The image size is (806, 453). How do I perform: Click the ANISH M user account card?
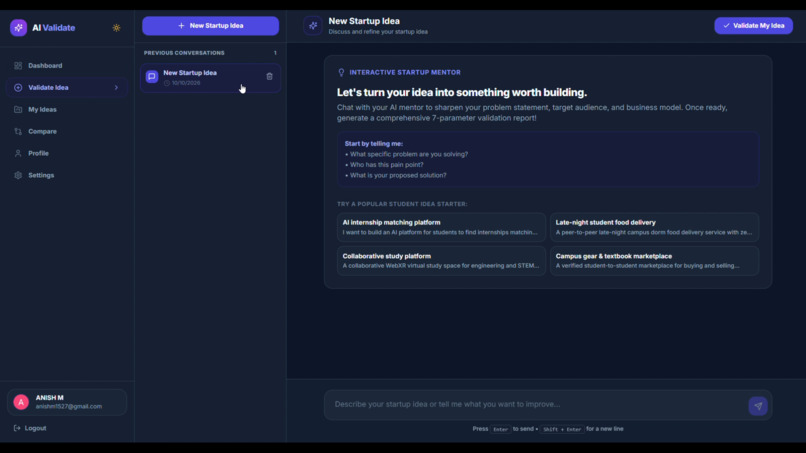[67, 402]
